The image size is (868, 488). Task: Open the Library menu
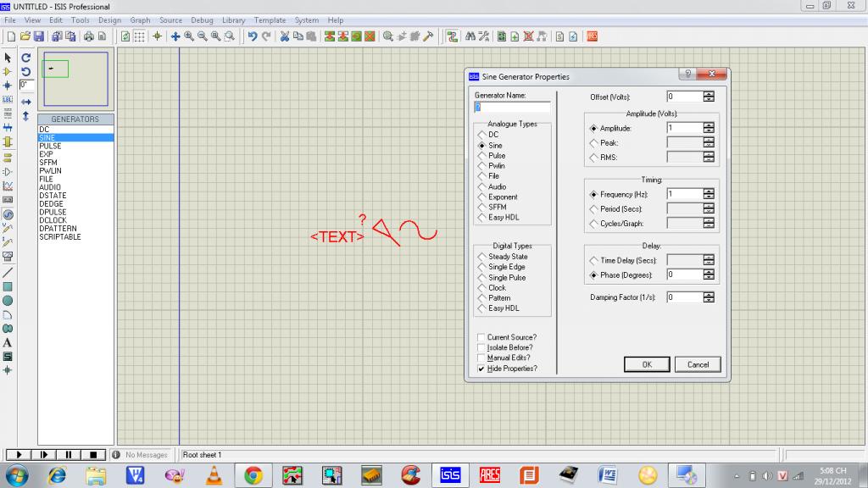point(233,19)
